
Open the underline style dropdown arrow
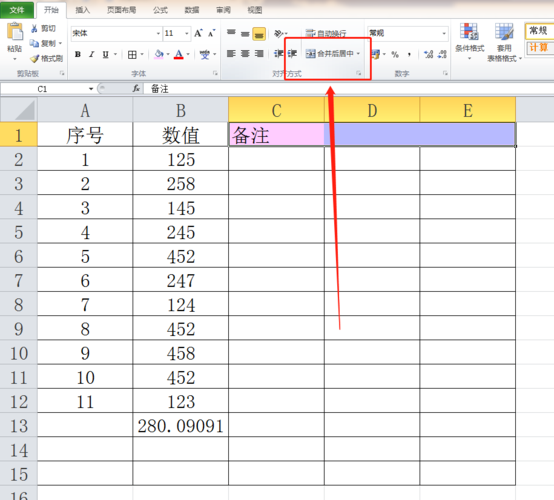(115, 54)
